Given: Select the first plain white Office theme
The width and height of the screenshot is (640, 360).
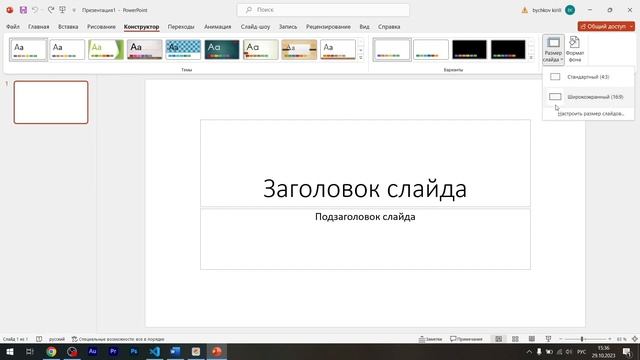Looking at the screenshot, I should pyautogui.click(x=29, y=49).
